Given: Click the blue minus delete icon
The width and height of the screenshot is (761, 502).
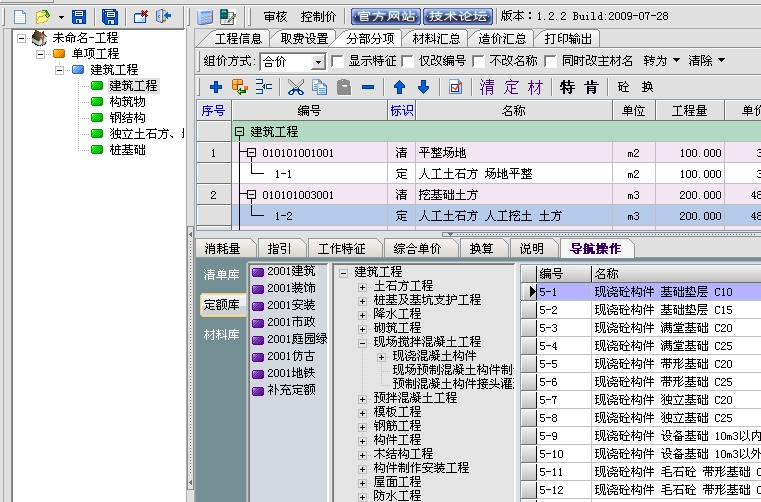Looking at the screenshot, I should [x=368, y=88].
